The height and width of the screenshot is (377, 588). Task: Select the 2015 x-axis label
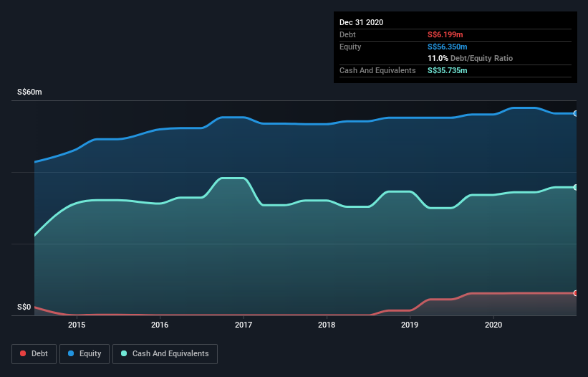click(77, 325)
